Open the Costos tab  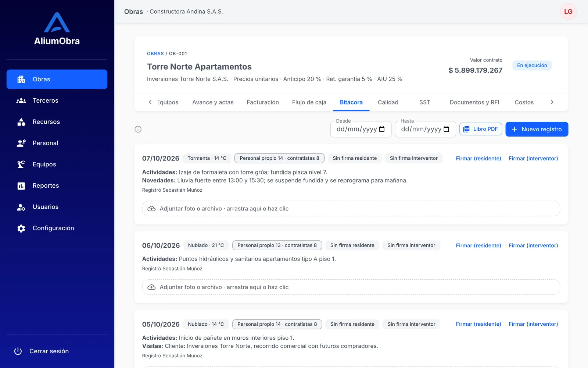point(524,102)
